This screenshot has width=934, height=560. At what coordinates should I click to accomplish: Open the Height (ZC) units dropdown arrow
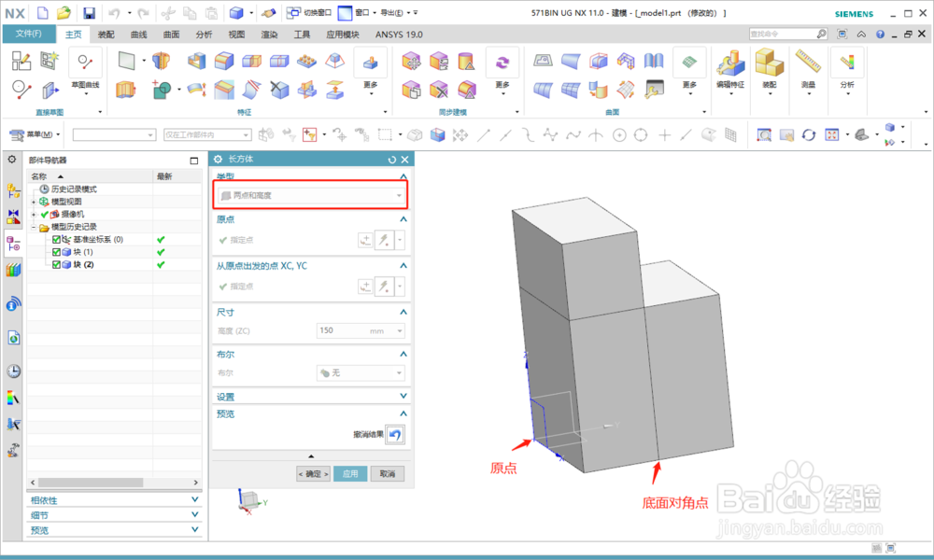pos(400,331)
